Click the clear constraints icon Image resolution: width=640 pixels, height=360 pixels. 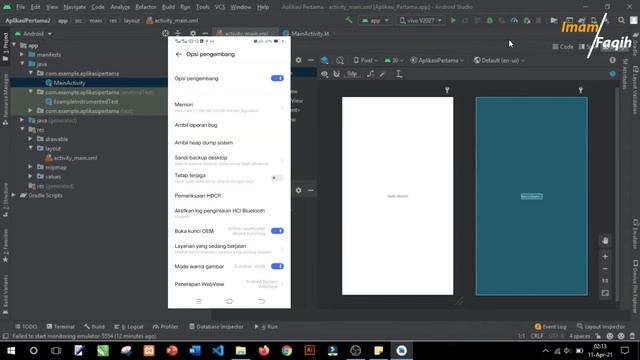[370, 74]
